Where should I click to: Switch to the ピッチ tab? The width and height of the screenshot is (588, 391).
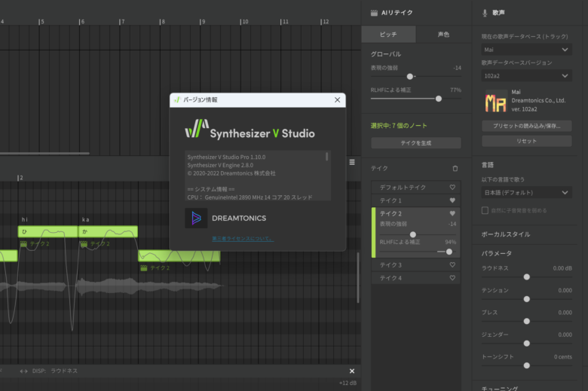click(x=387, y=35)
